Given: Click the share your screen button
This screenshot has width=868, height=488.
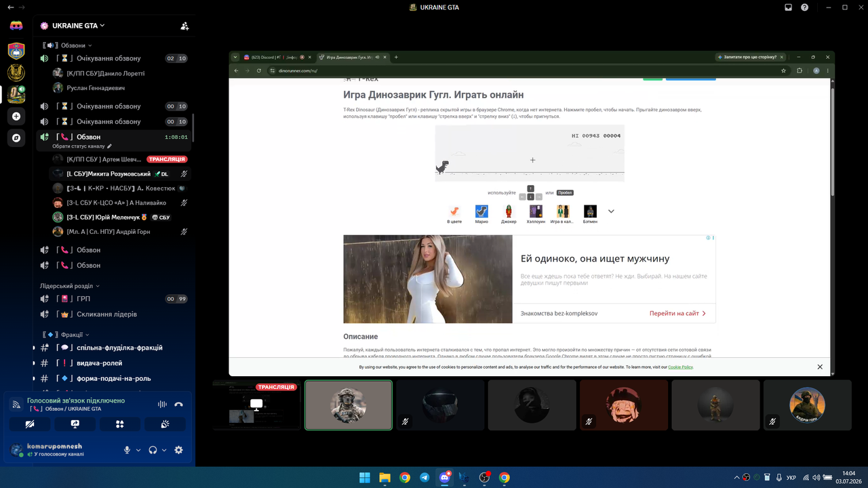Looking at the screenshot, I should click(x=75, y=424).
